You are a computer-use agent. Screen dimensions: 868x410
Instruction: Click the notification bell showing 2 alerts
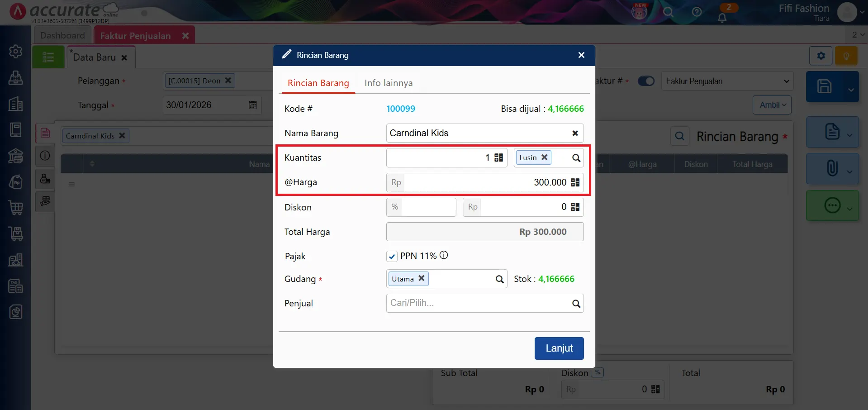pyautogui.click(x=722, y=17)
